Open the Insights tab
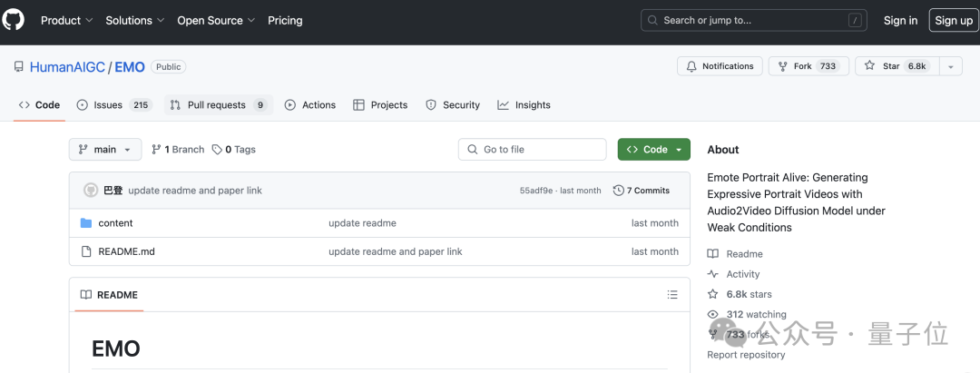Viewport: 980px width, 373px height. [524, 105]
